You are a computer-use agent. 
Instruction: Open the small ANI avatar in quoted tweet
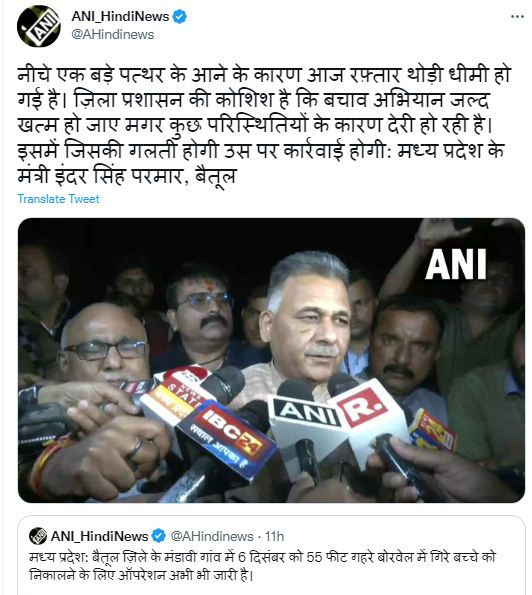(38, 536)
